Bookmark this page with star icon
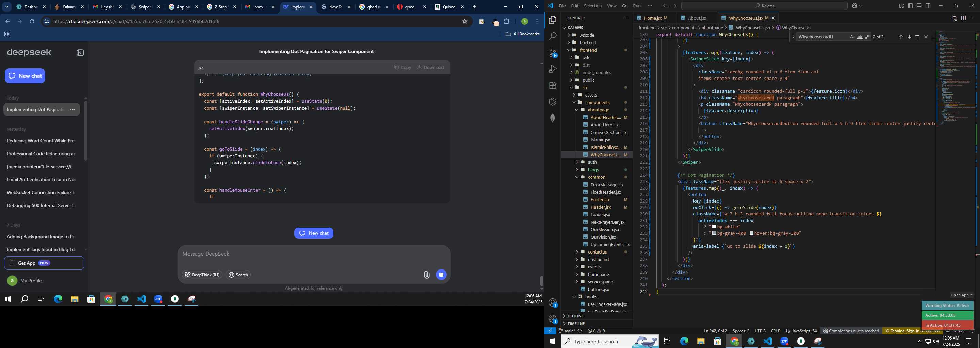Viewport: 980px width, 348px height. pos(464,22)
